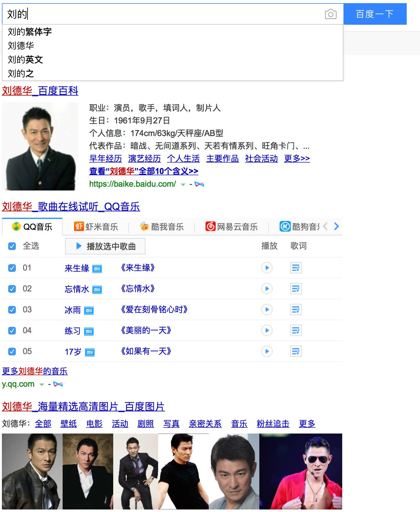This screenshot has width=420, height=512.
Task: Choose suggestion 刘的之
Action: 172,73
